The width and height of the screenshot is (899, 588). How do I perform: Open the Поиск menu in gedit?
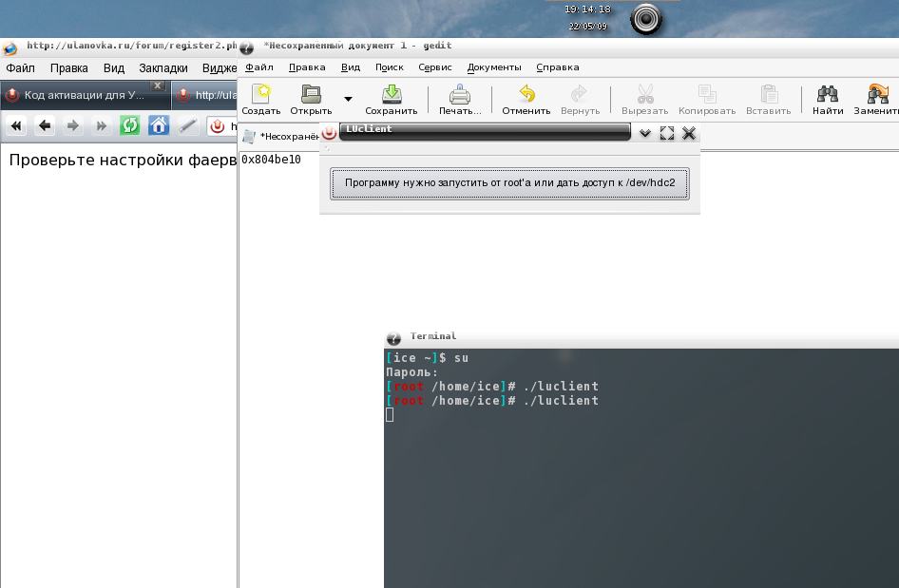tap(389, 67)
